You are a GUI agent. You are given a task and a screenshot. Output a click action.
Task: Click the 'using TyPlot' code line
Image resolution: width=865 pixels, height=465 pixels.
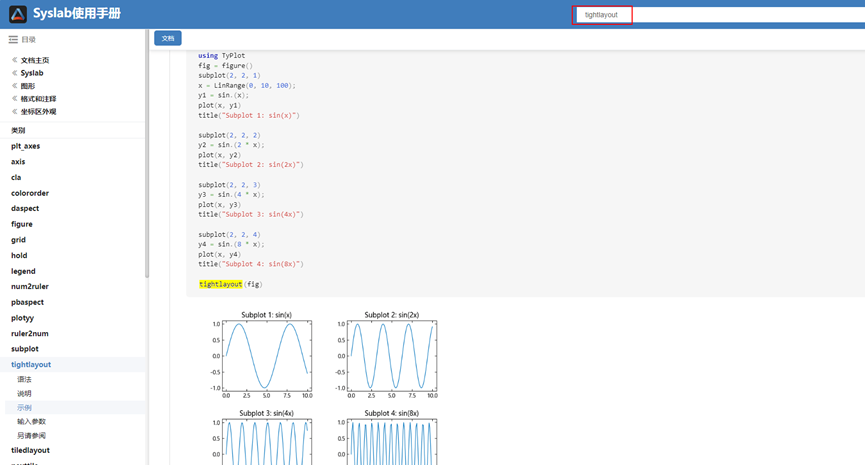coord(222,56)
